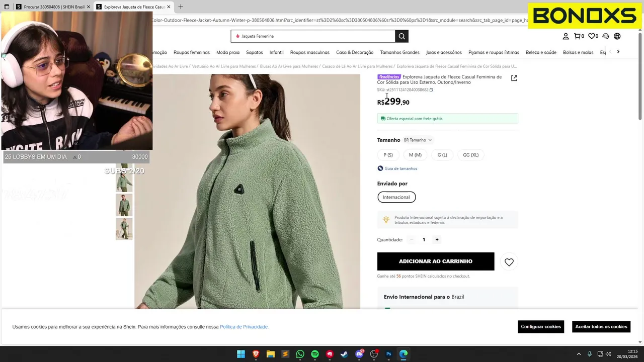
Task: Click Configurar cookies button
Action: (541, 327)
